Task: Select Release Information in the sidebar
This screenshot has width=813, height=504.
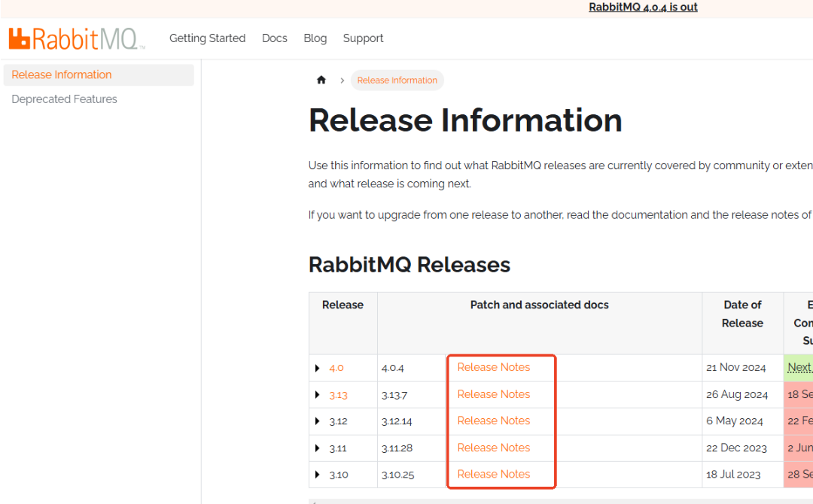Action: 99,74
